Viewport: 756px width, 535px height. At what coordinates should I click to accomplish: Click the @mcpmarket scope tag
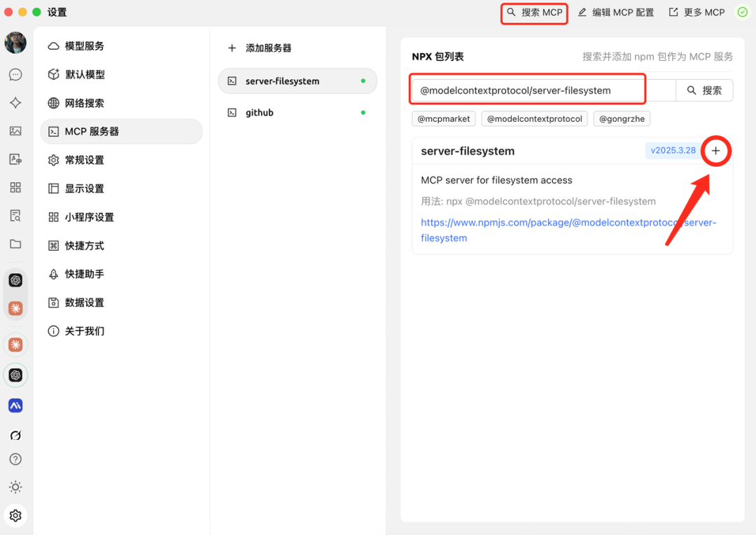(444, 119)
